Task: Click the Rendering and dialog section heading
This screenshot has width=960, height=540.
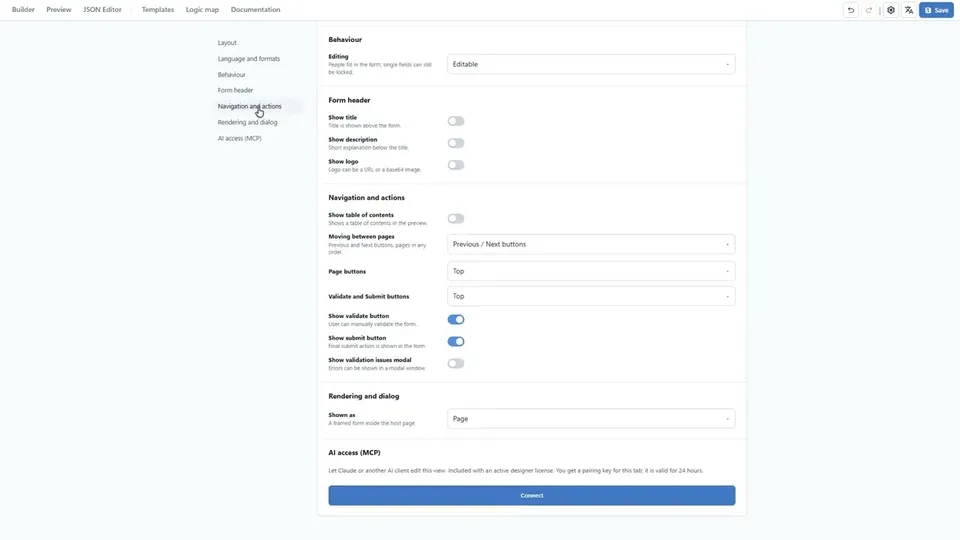Action: [x=364, y=396]
